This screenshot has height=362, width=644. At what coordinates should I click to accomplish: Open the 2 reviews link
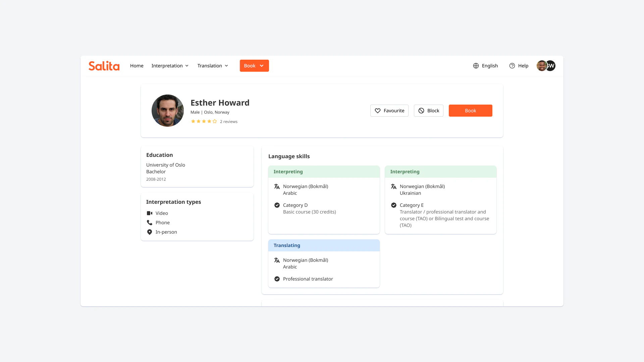(229, 122)
